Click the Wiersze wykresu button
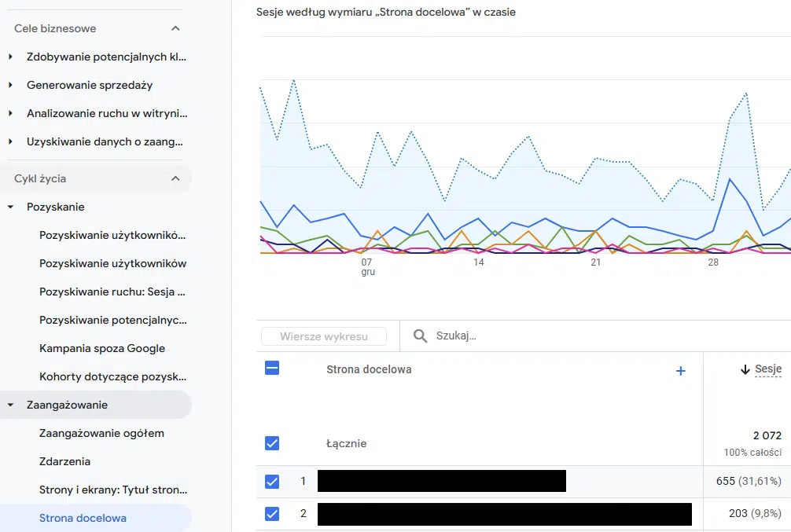This screenshot has height=532, width=791. (x=324, y=336)
